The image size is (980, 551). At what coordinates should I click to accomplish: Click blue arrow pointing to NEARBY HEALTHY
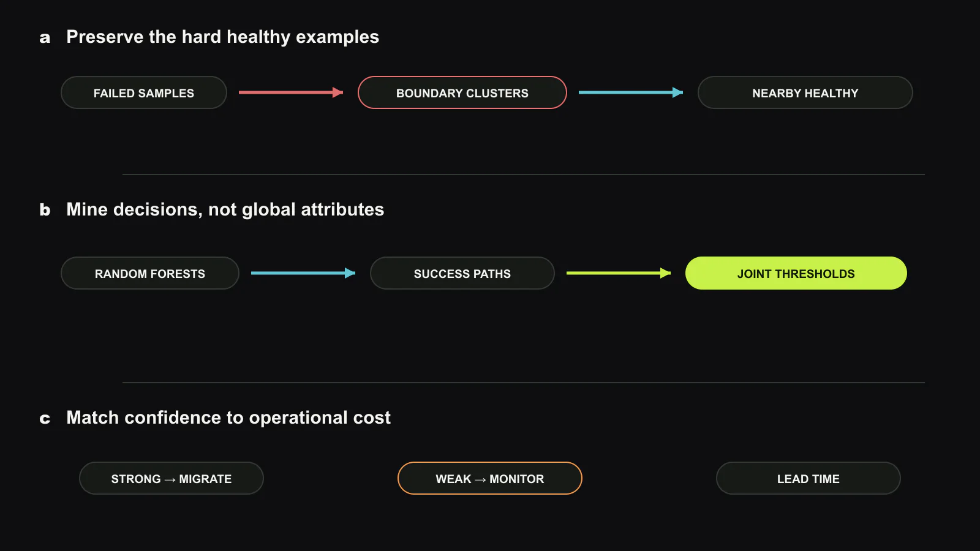click(631, 92)
